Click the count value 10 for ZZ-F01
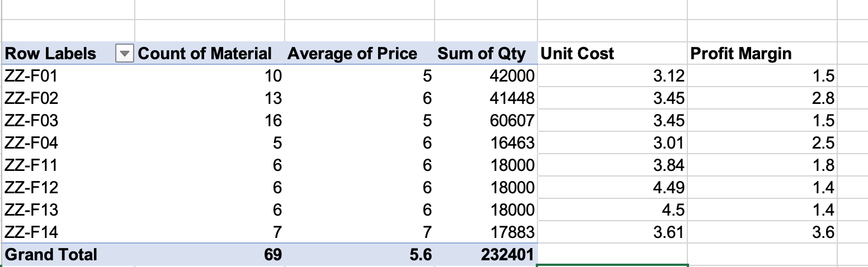Screen dimensions: 868x267 (273, 75)
